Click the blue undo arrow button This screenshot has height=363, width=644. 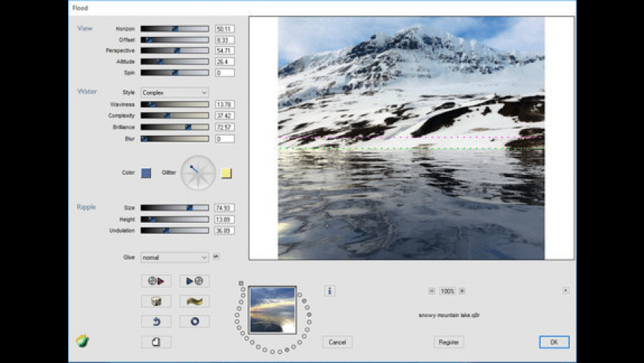pyautogui.click(x=156, y=322)
